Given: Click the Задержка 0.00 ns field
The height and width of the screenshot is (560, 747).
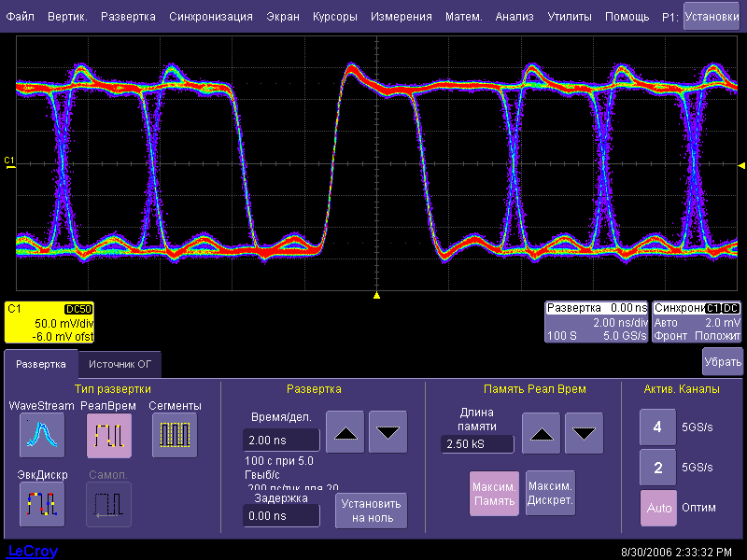Looking at the screenshot, I should pos(280,515).
